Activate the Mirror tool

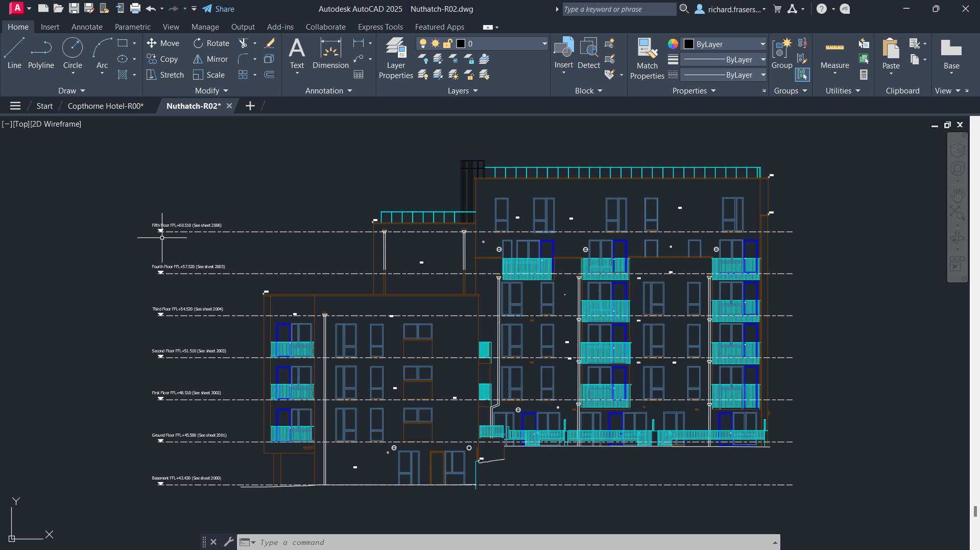(x=210, y=59)
